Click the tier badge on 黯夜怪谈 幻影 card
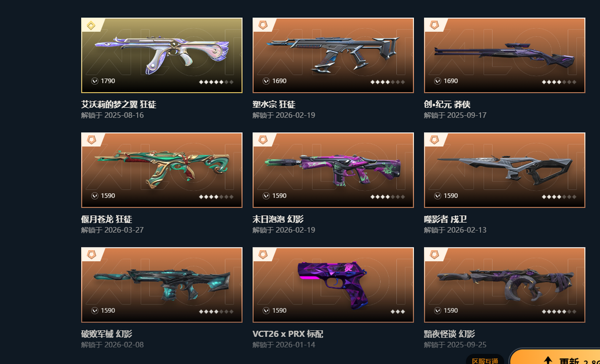 pos(434,255)
